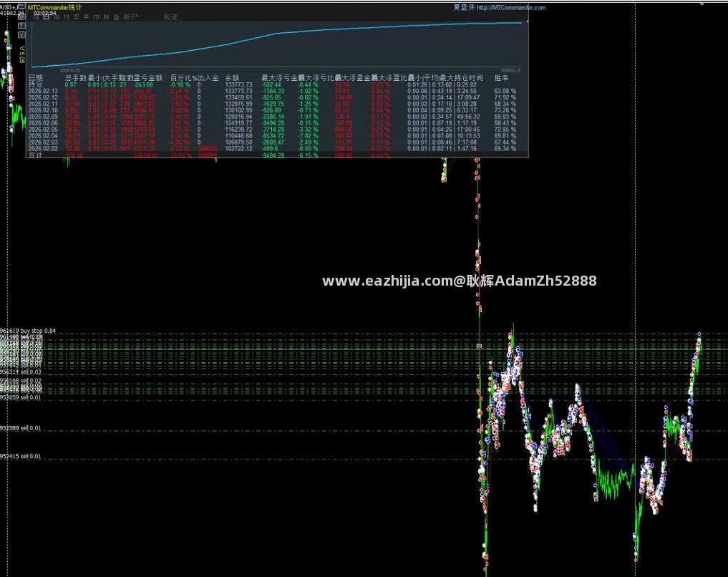Click the chart icon below the question-mark icon
The height and width of the screenshot is (577, 728).
(x=21, y=34)
